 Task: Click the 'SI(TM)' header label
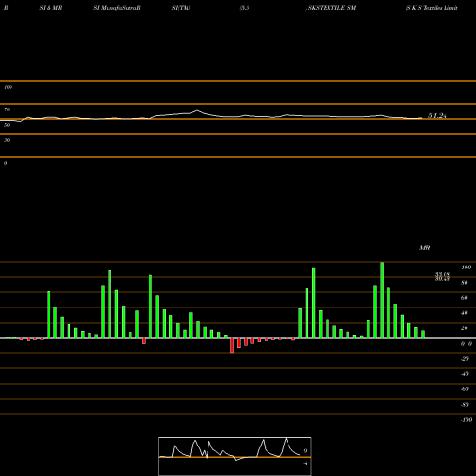(x=181, y=8)
